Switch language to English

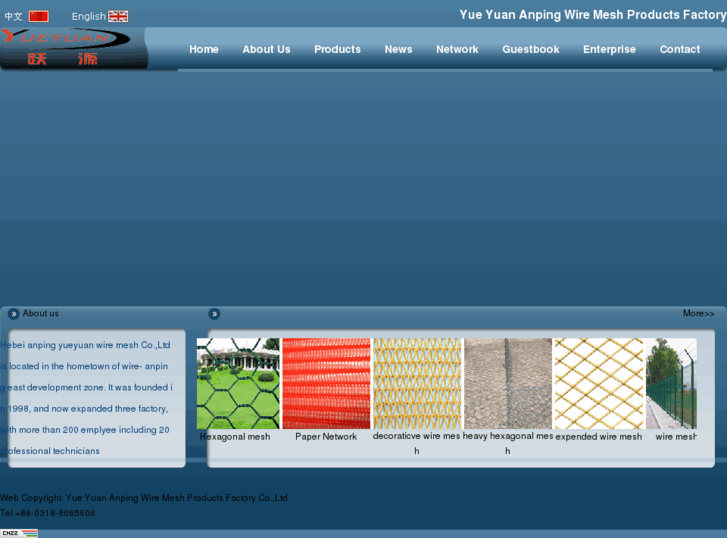click(89, 17)
